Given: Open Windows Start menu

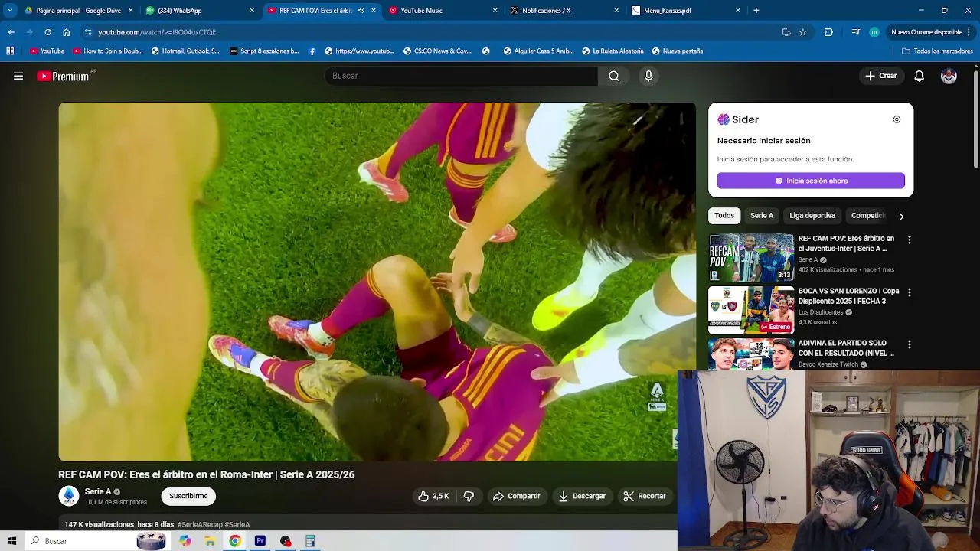Looking at the screenshot, I should [12, 541].
